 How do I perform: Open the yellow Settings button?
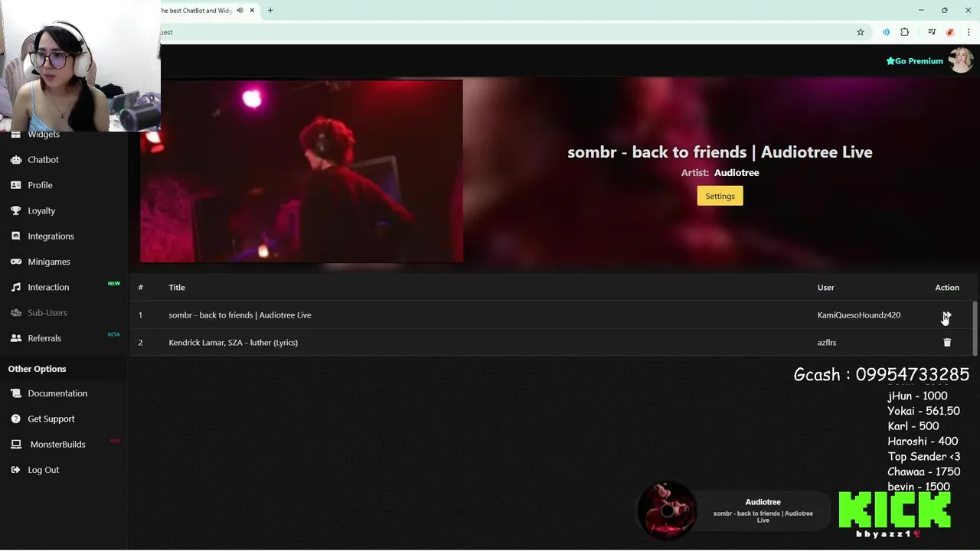point(720,196)
